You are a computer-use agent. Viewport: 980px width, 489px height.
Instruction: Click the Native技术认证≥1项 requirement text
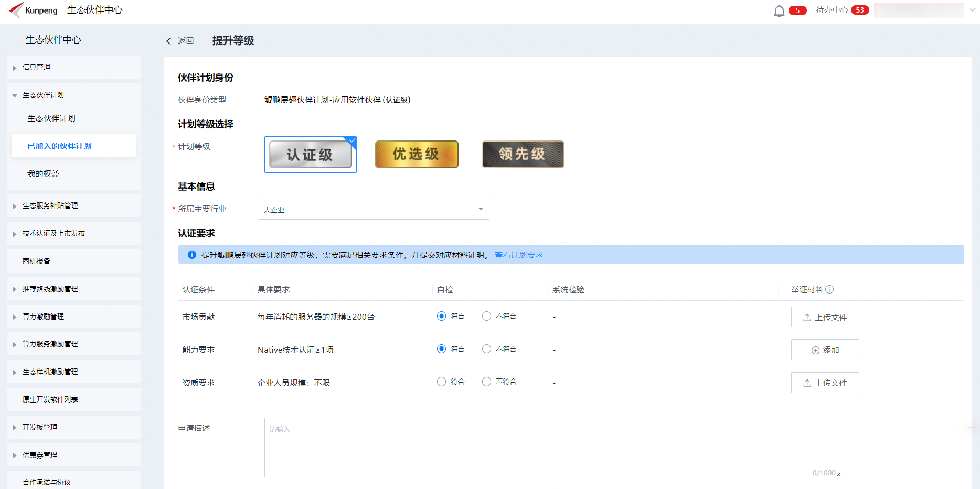[295, 350]
